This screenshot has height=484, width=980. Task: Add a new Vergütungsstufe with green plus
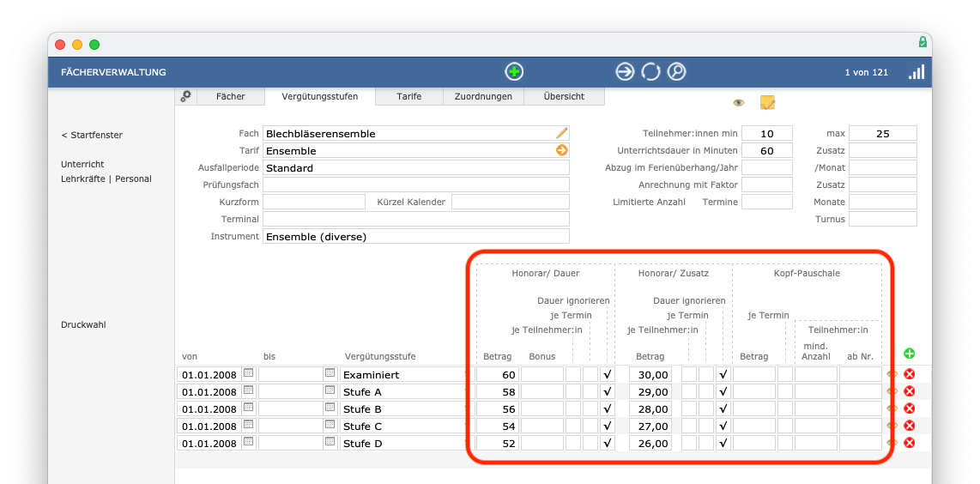tap(910, 354)
